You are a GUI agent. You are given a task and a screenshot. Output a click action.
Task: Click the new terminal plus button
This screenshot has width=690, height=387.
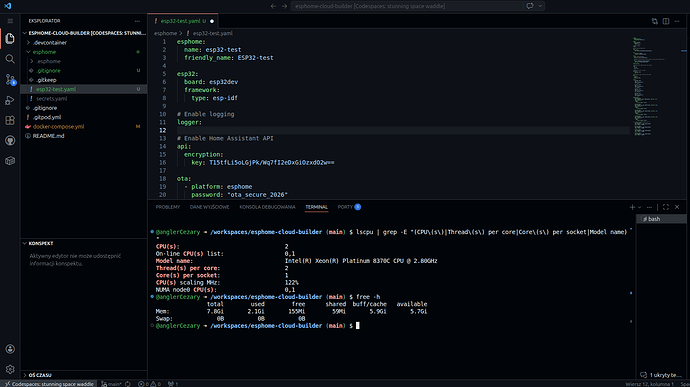point(632,207)
